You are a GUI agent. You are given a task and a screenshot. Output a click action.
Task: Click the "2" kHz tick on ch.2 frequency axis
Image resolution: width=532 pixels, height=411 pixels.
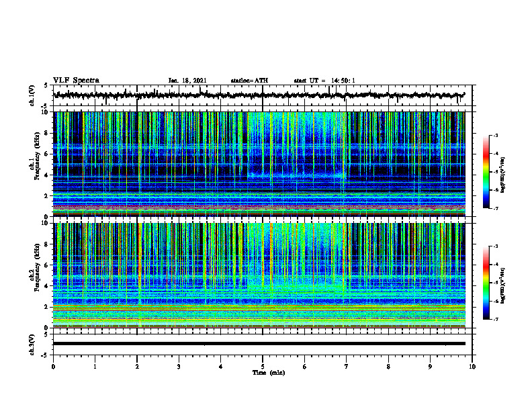(x=48, y=307)
